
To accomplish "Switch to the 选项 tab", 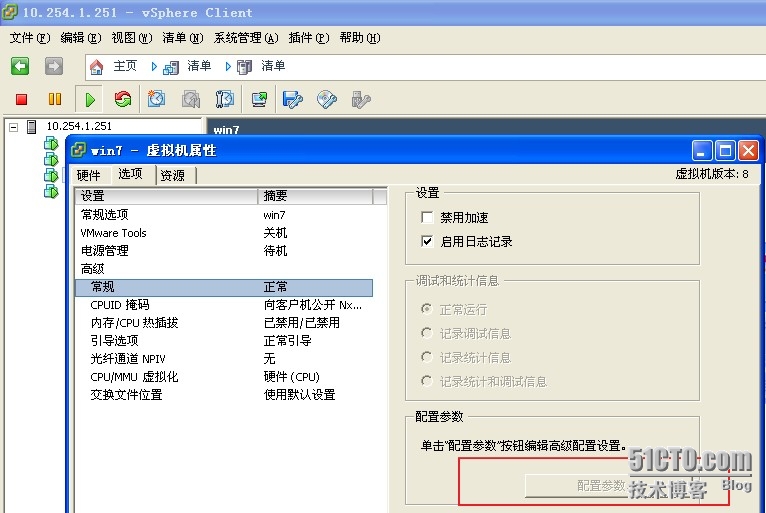I will (130, 174).
